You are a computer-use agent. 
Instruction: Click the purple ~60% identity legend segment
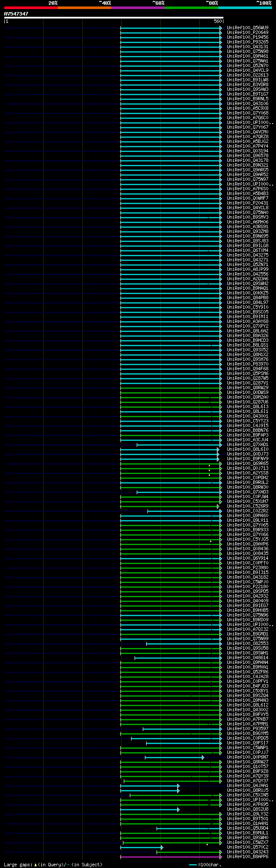pyautogui.click(x=138, y=8)
